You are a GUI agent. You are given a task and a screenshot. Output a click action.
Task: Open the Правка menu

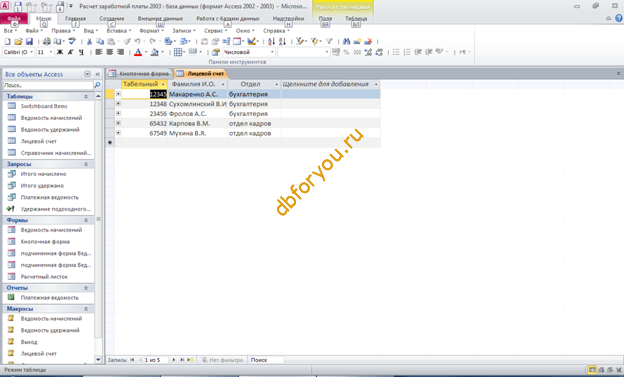(x=63, y=31)
